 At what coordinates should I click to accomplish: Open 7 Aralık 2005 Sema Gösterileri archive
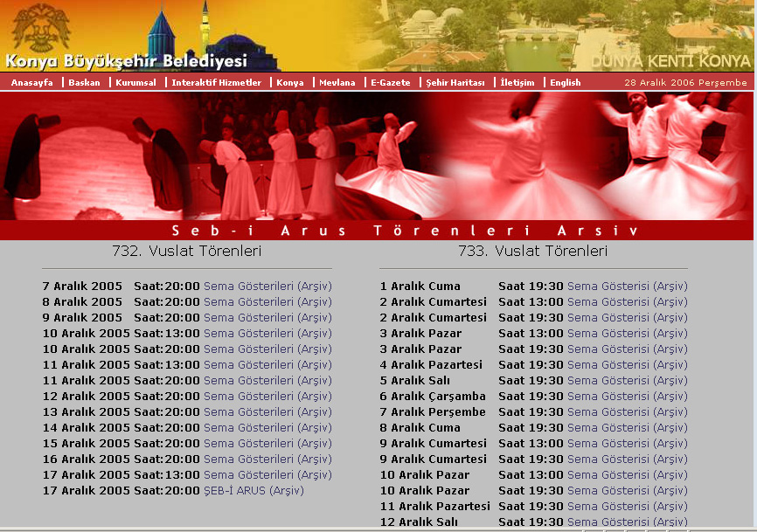coord(268,286)
